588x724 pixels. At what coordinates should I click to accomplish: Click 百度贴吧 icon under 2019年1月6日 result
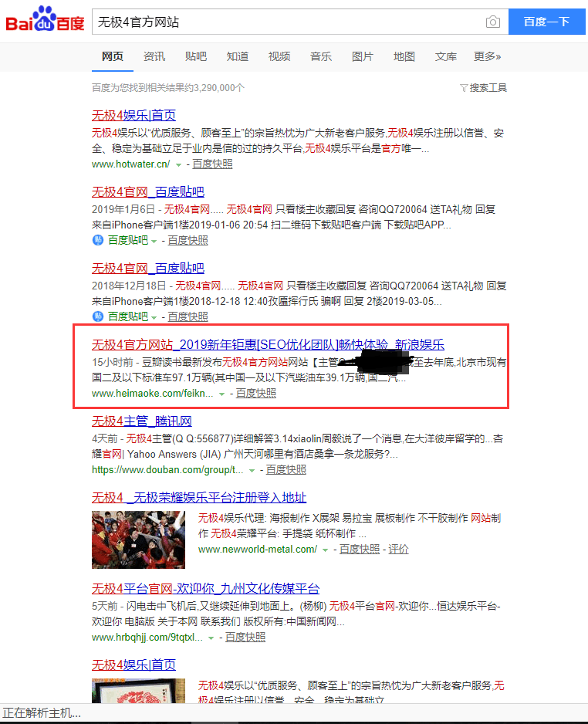[x=98, y=240]
